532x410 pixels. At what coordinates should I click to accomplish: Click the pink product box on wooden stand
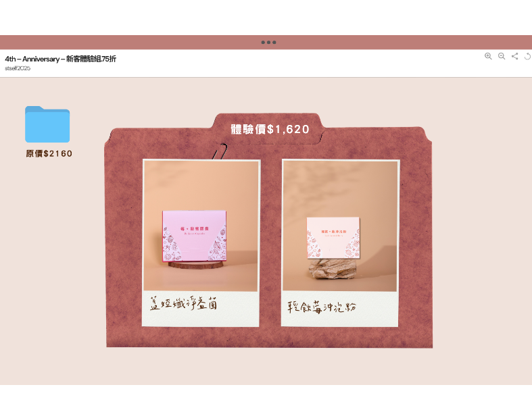(194, 235)
